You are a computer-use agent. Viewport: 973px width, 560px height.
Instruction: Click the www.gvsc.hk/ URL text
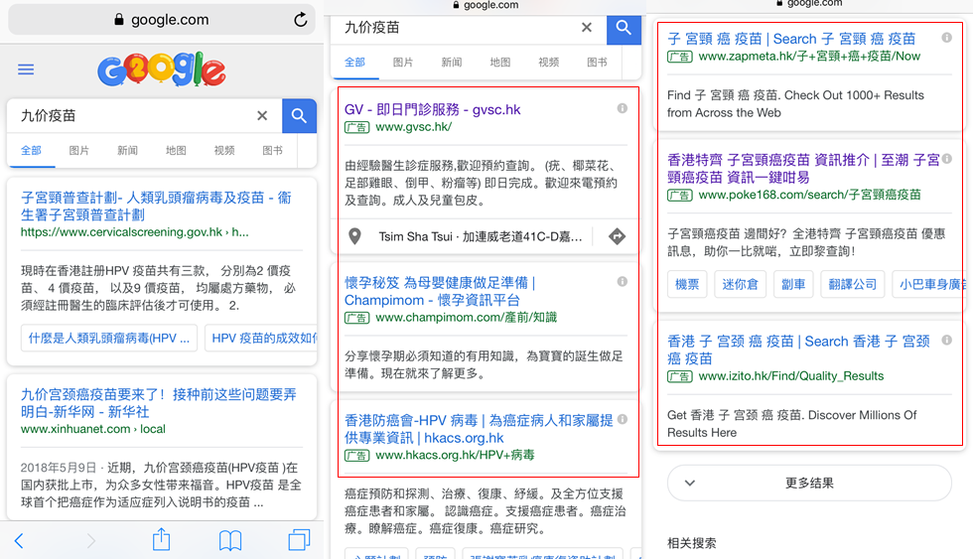coord(414,127)
